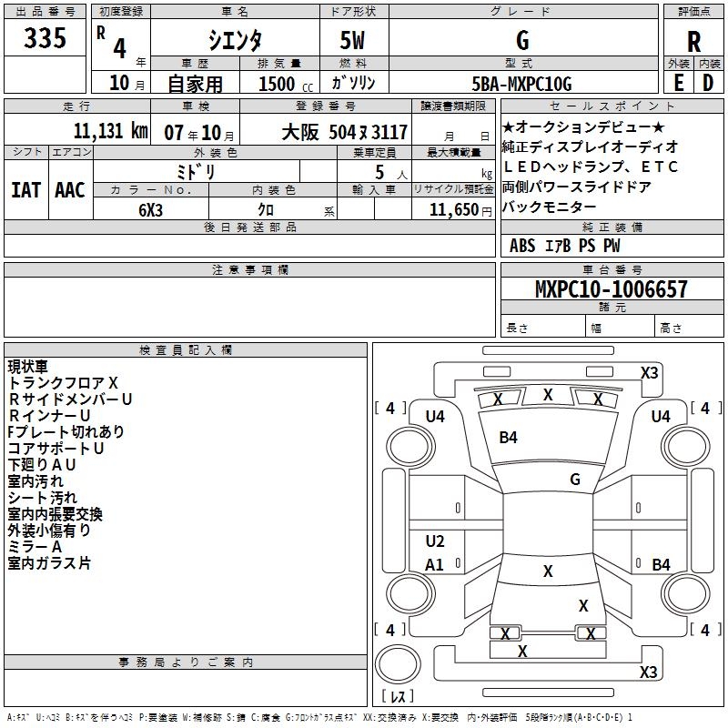Click the X3 mark on front bumper

[649, 373]
